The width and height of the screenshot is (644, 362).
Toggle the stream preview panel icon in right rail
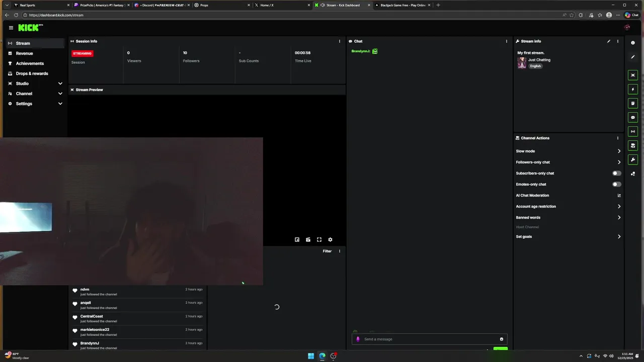633,75
